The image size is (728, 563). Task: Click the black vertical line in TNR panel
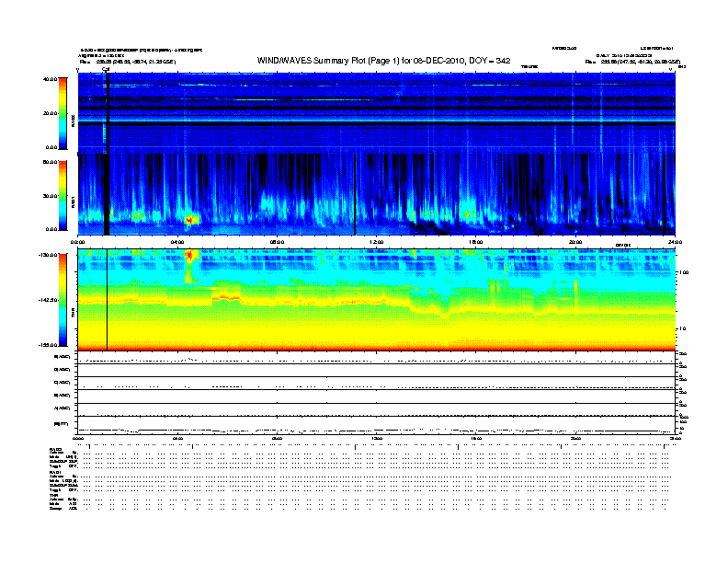click(x=108, y=300)
